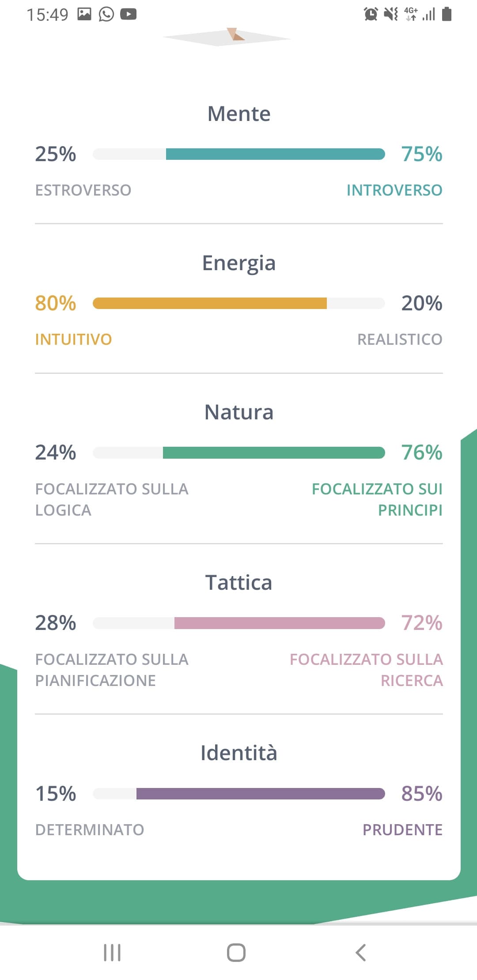Tap the WhatsApp notification icon

(106, 15)
